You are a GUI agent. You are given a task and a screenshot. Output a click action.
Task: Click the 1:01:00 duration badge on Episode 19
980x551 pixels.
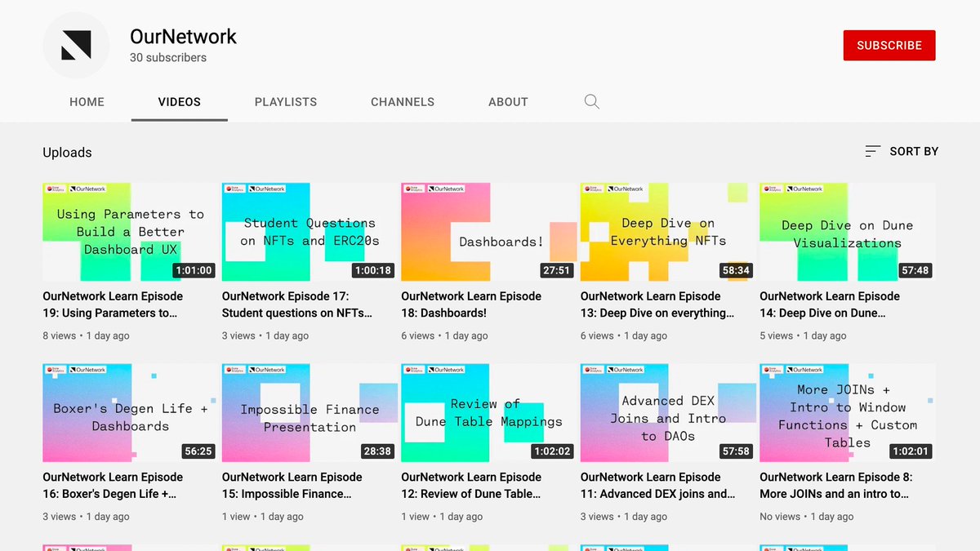pyautogui.click(x=193, y=269)
